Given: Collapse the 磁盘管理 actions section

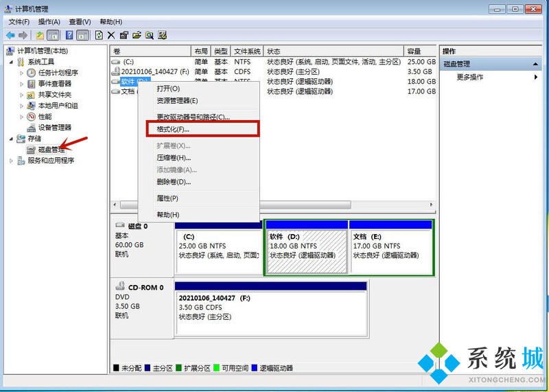Looking at the screenshot, I should [536, 64].
